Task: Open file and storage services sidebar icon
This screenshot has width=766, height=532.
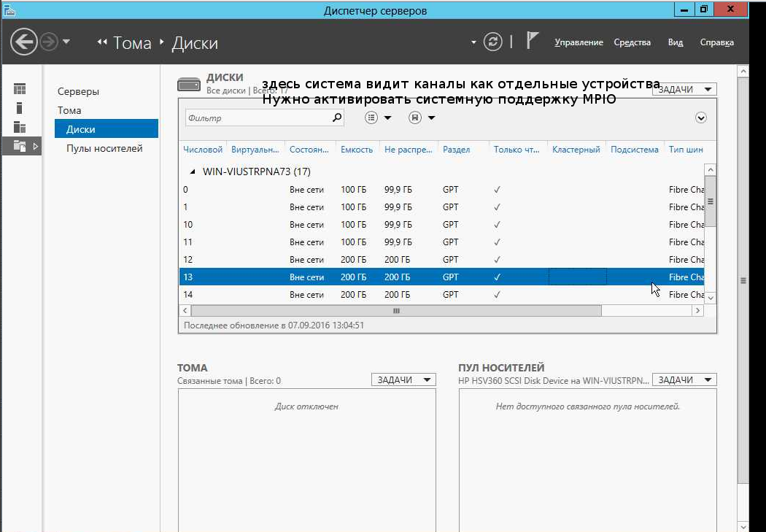Action: 20,145
